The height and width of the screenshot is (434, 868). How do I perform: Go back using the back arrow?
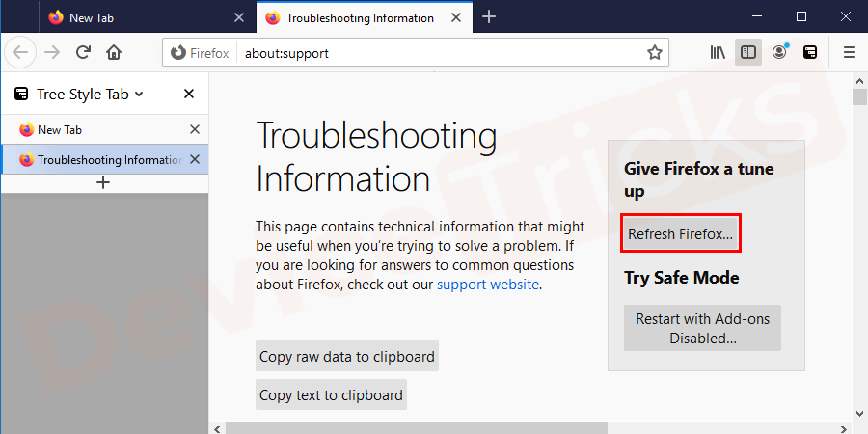(20, 53)
